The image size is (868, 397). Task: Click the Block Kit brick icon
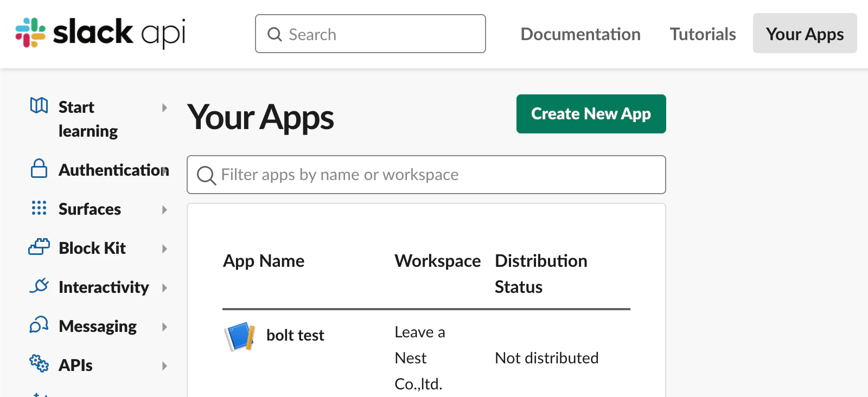click(x=39, y=247)
